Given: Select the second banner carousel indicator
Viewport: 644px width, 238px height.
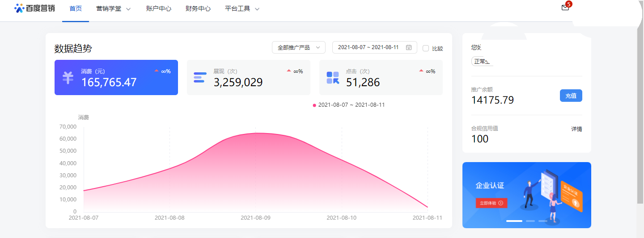Looking at the screenshot, I should [530, 221].
